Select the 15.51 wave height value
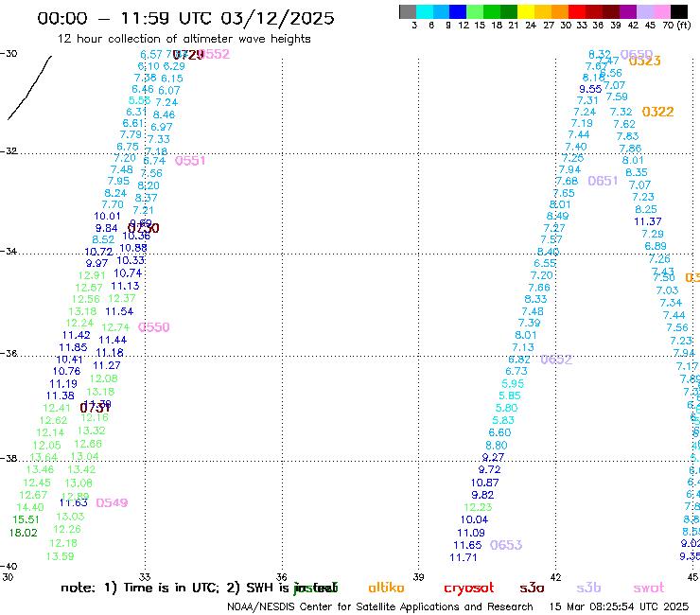The height and width of the screenshot is (615, 700). pyautogui.click(x=26, y=519)
